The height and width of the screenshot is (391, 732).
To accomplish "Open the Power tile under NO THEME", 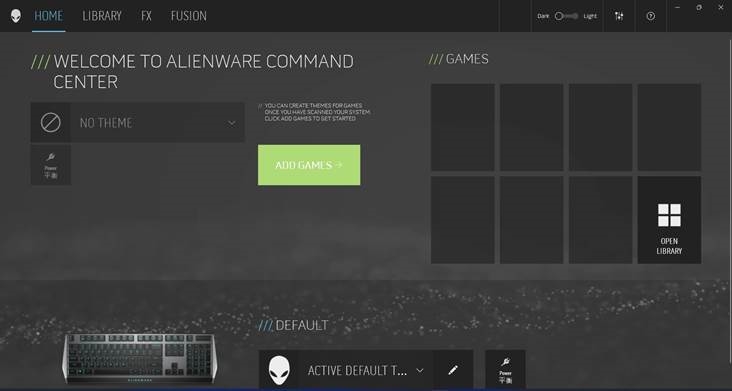I will [x=51, y=165].
